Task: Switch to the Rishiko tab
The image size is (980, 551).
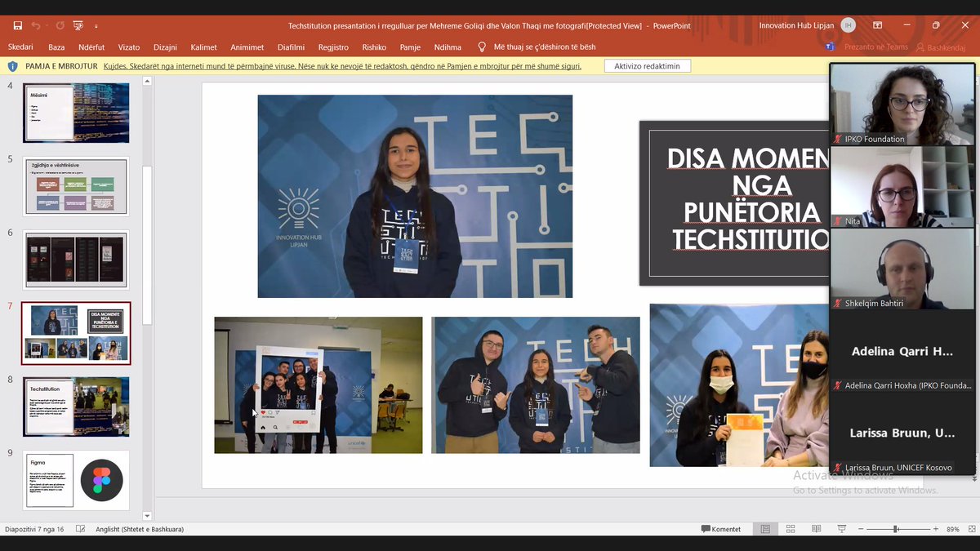Action: tap(374, 47)
